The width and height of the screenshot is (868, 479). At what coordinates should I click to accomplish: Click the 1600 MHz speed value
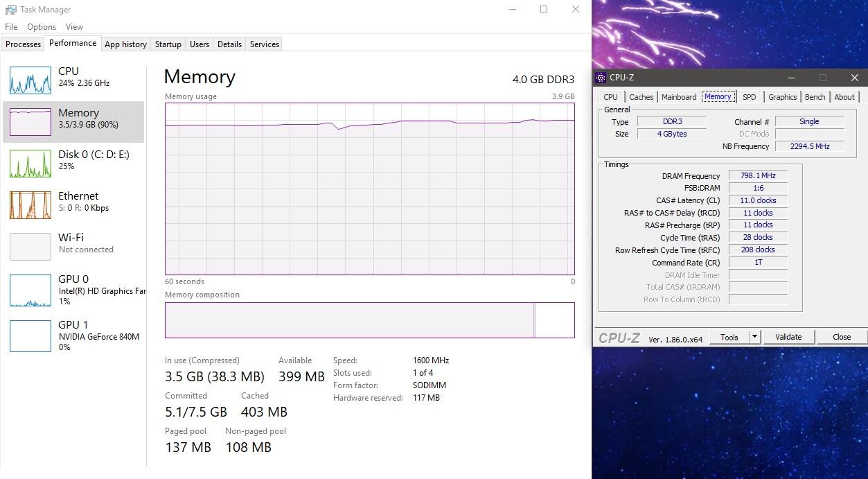pyautogui.click(x=431, y=360)
